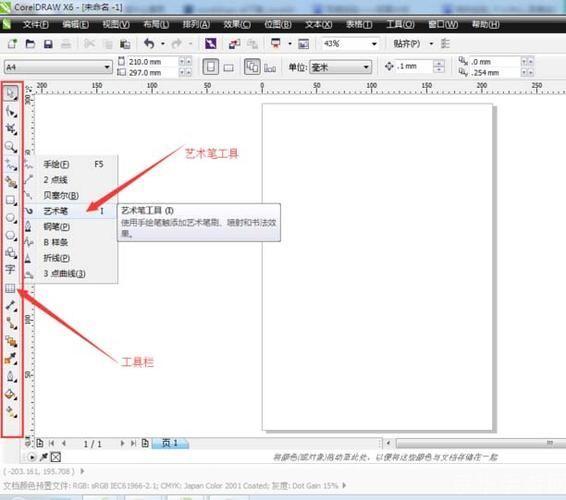Go to the next page arrow
566x500 pixels.
pos(122,443)
